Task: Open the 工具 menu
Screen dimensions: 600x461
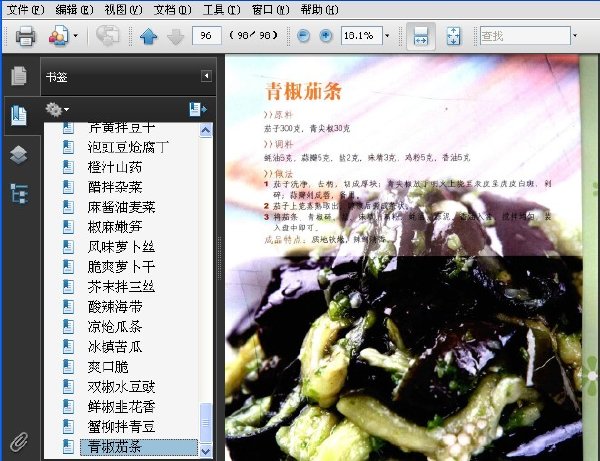Action: click(222, 9)
